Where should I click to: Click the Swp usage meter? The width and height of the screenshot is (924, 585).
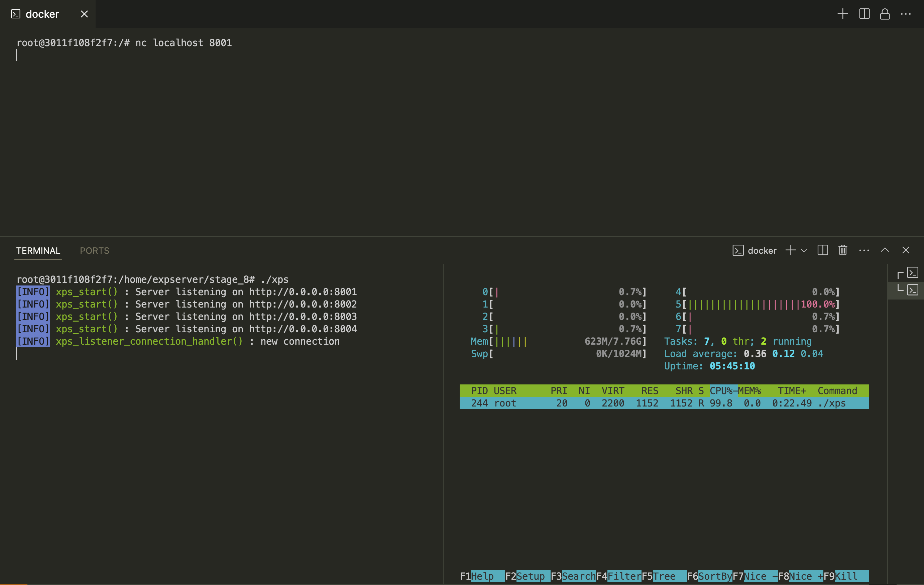[x=559, y=354]
